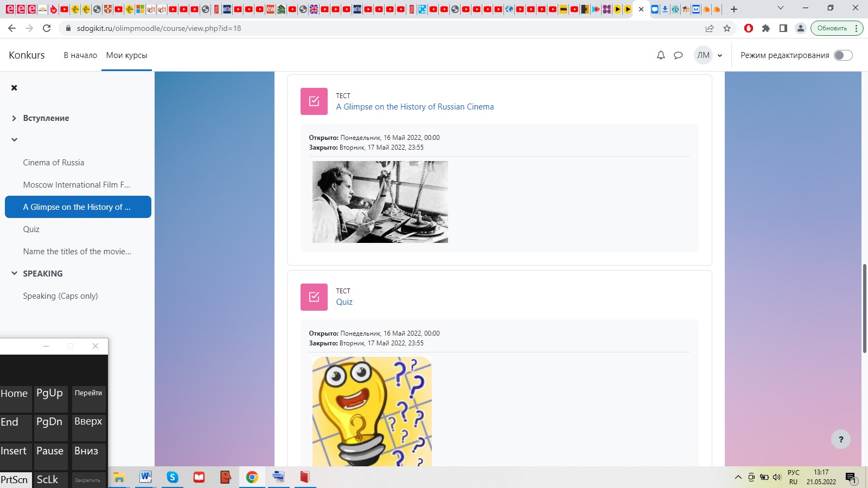Open the ЛМ user menu dropdown
868x488 pixels.
[x=709, y=55]
